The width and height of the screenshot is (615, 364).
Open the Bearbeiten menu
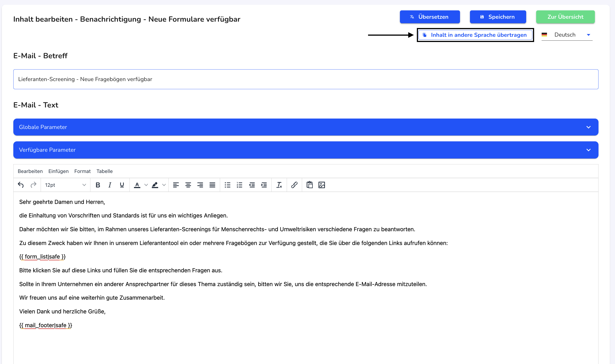[x=30, y=171]
